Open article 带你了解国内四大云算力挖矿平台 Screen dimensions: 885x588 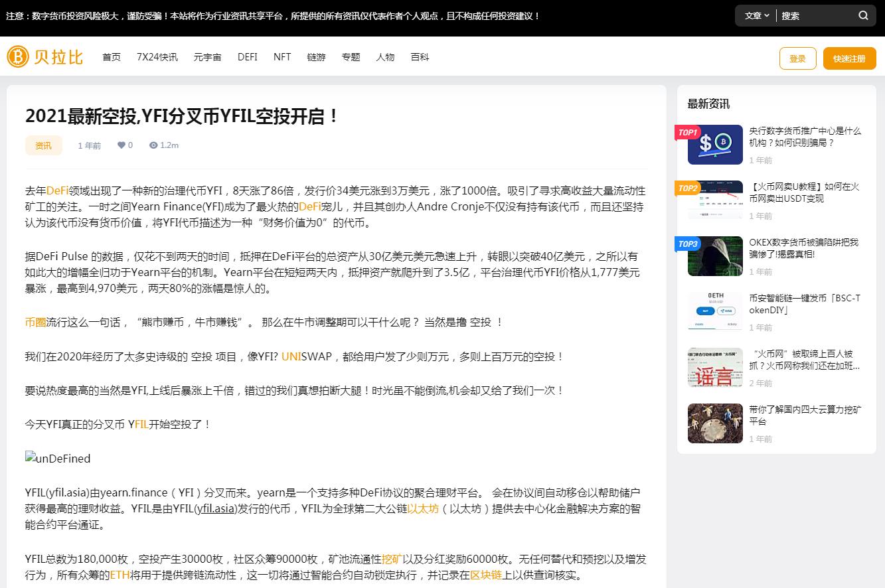805,415
